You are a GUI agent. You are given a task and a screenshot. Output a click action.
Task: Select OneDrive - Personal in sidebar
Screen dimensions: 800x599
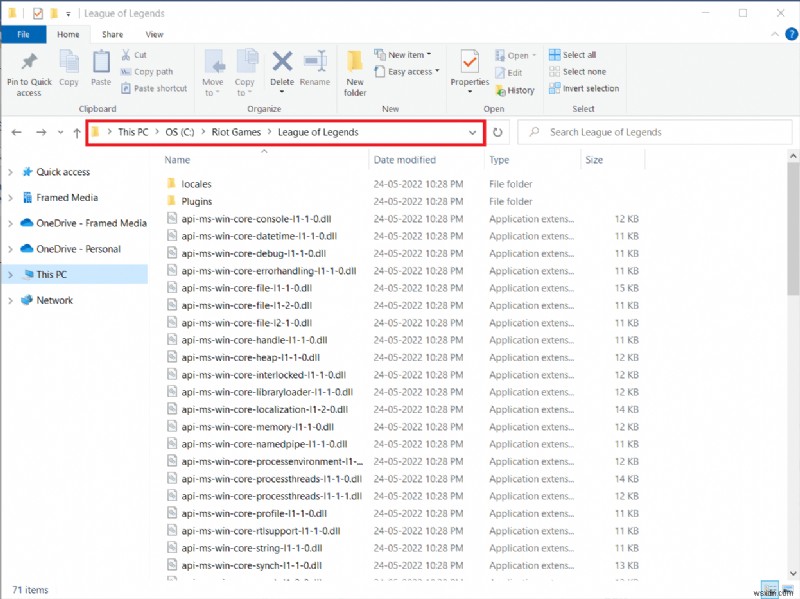pyautogui.click(x=78, y=249)
